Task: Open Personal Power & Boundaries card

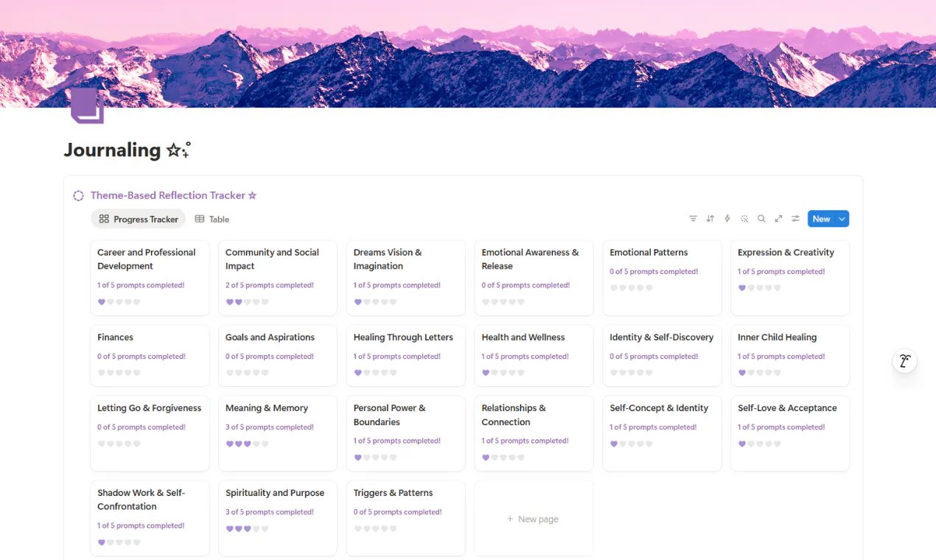Action: [x=406, y=433]
